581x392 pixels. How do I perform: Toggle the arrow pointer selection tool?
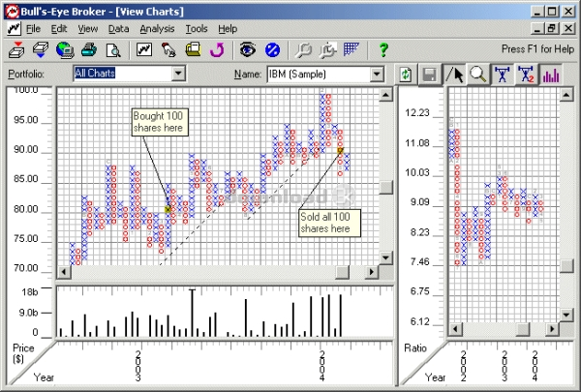pyautogui.click(x=455, y=75)
